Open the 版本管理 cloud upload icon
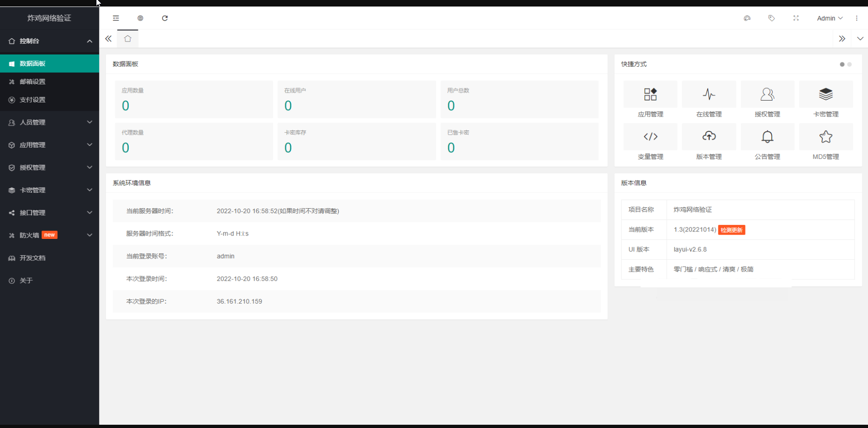Screen dimensions: 868x428 (x=709, y=136)
